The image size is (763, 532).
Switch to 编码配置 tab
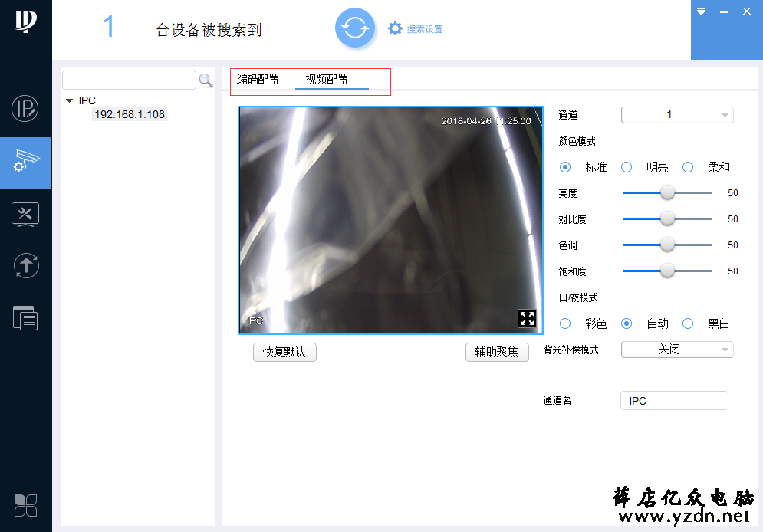click(258, 79)
